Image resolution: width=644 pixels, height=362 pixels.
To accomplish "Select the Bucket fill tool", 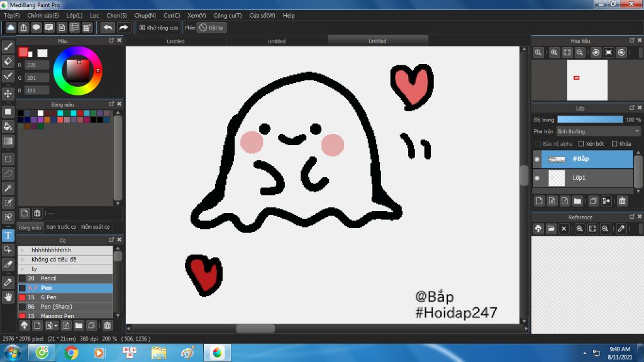I will (x=8, y=126).
